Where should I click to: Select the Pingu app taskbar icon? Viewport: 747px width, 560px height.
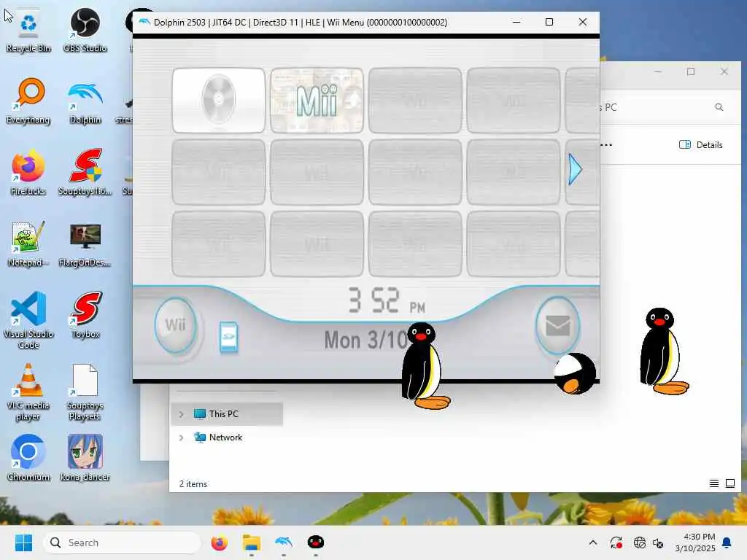[x=315, y=542]
